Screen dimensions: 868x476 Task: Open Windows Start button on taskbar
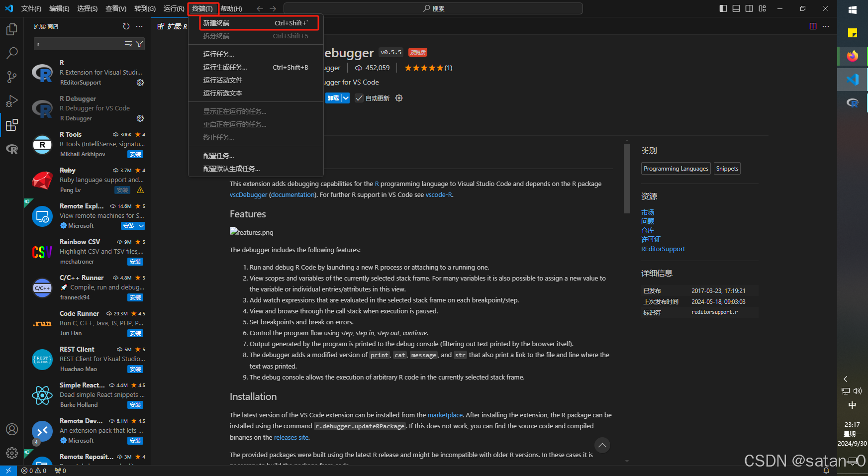853,10
